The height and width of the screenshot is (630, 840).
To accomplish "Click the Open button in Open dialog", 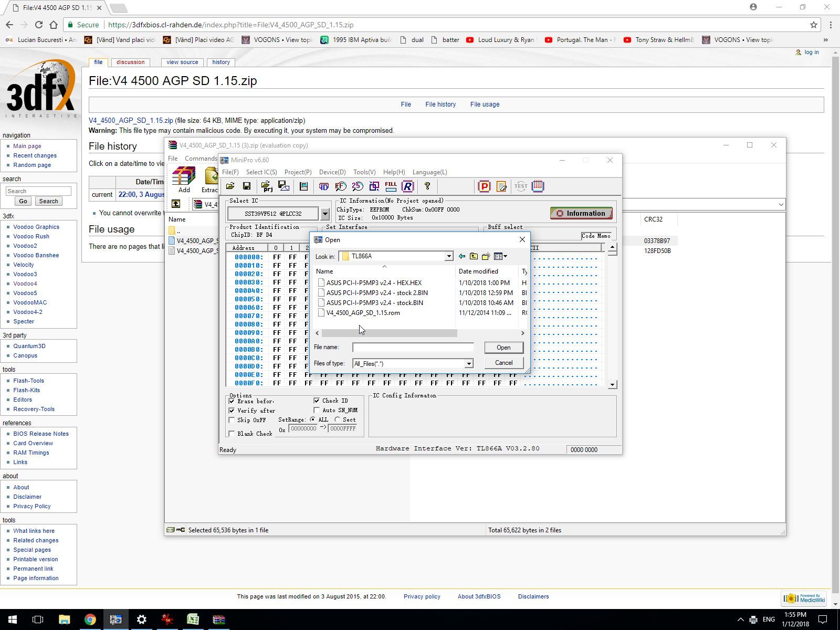I will [503, 348].
